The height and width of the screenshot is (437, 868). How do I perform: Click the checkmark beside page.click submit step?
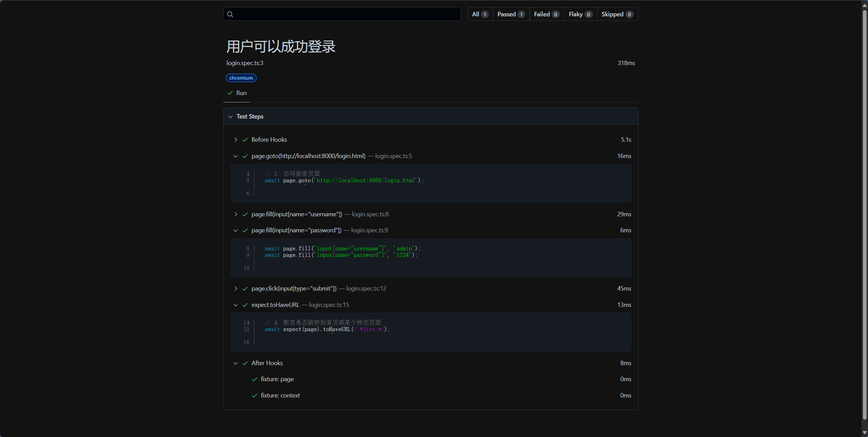click(x=245, y=288)
